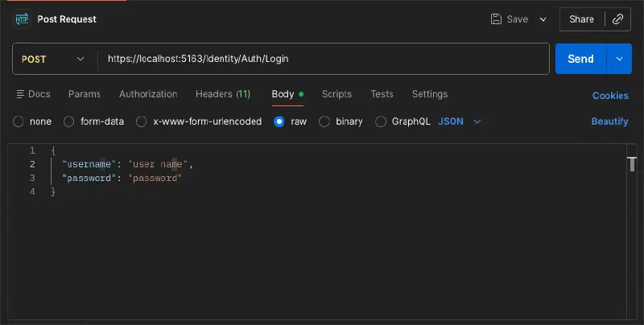
Task: Copy the request link via the chain icon
Action: pos(617,19)
